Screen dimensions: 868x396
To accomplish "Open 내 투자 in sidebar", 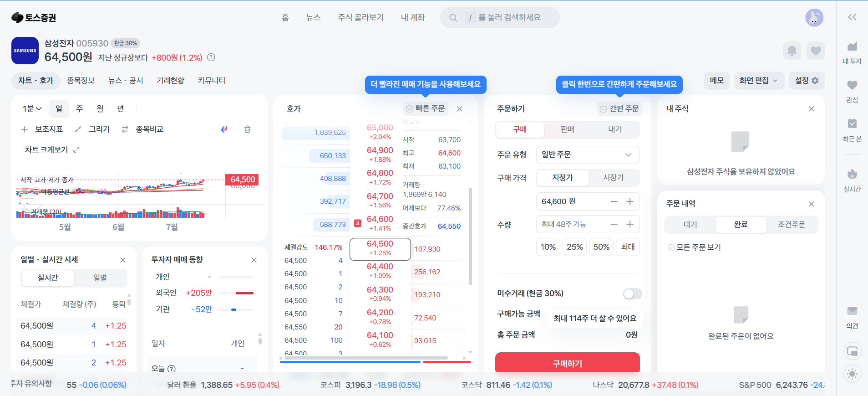I will pos(852,52).
